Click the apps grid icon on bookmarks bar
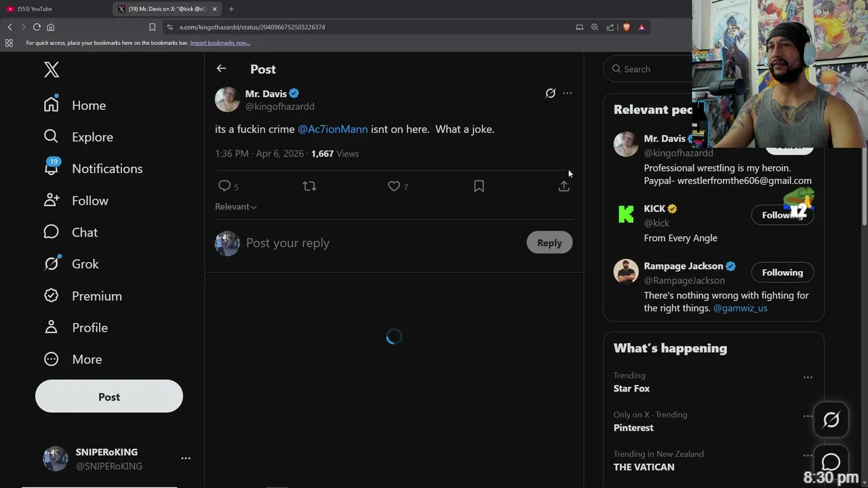Image resolution: width=868 pixels, height=488 pixels. coord(9,43)
